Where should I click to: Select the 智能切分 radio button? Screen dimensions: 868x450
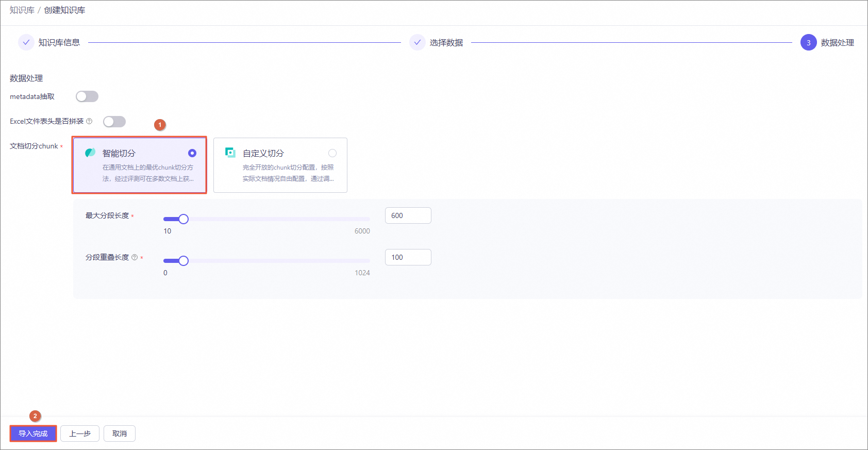[192, 153]
